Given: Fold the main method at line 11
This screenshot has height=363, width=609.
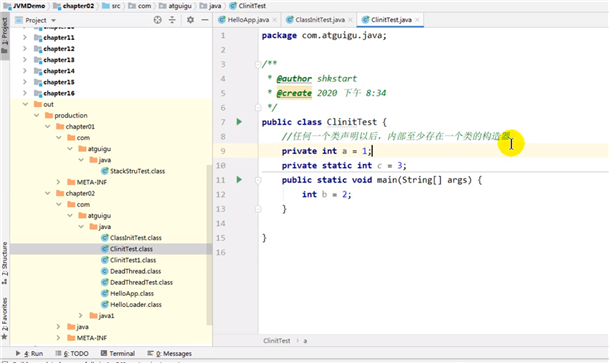Looking at the screenshot, I should point(258,180).
